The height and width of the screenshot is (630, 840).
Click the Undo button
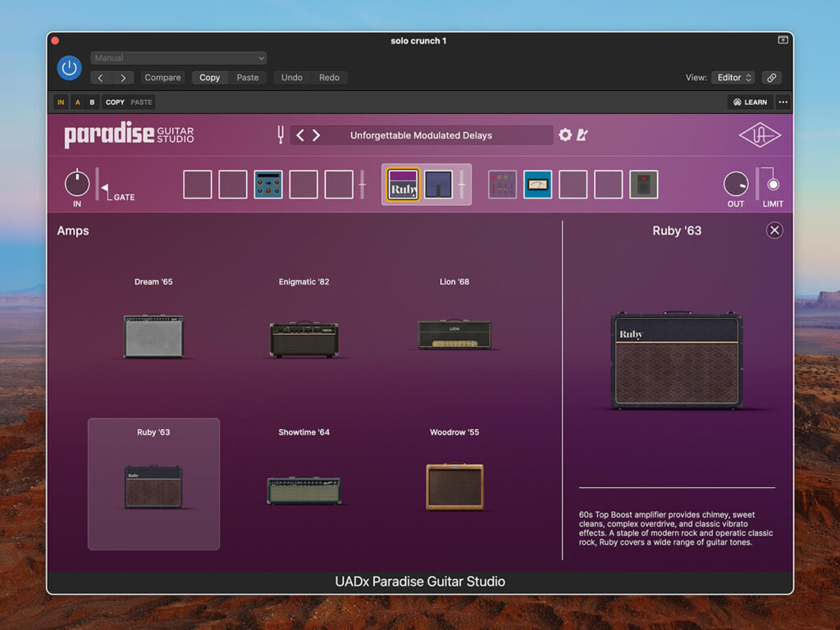(292, 78)
